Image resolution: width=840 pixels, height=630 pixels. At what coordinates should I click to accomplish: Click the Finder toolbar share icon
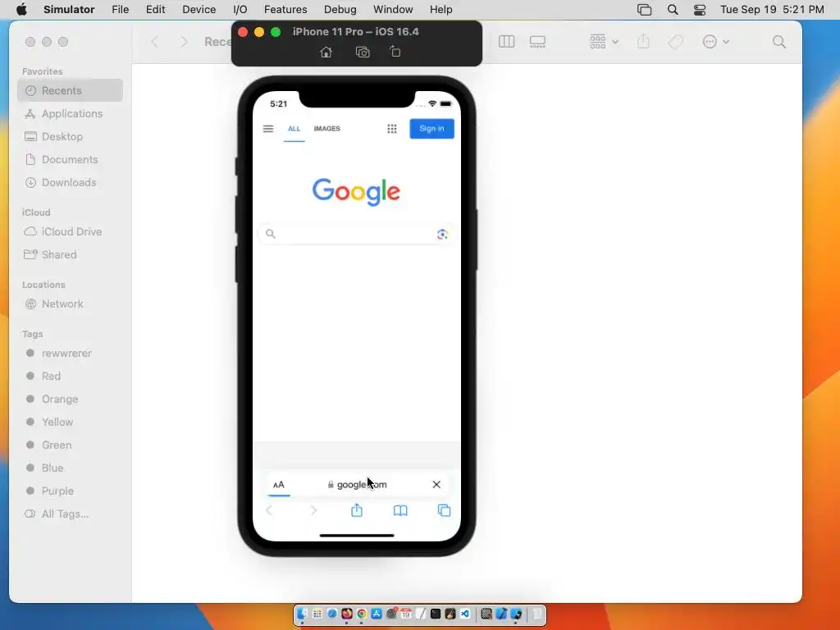(x=643, y=41)
